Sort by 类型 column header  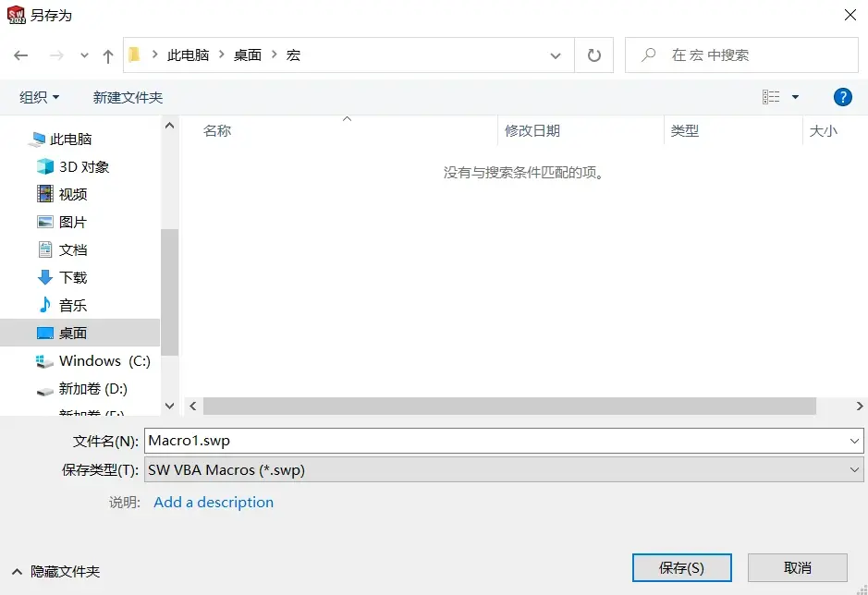pos(685,130)
